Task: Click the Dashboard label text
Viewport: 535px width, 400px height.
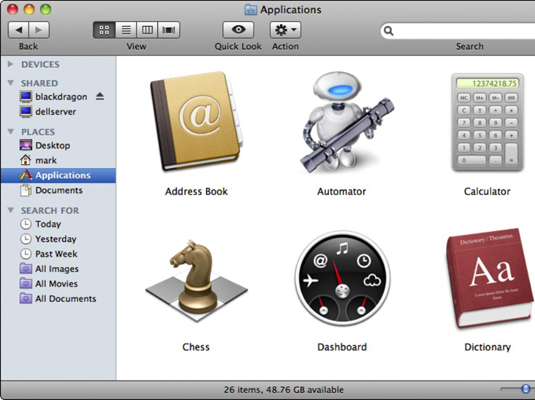Action: [342, 347]
